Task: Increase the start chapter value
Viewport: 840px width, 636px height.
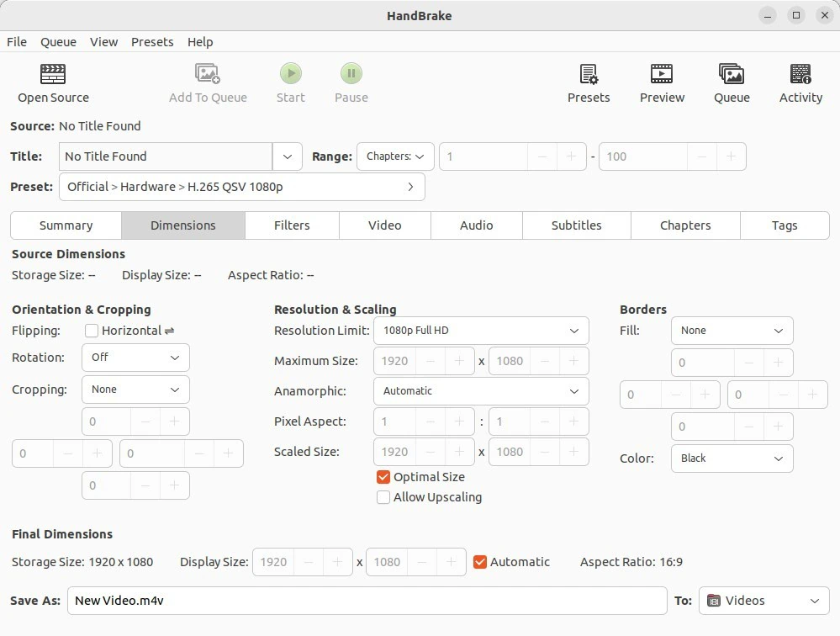Action: click(x=571, y=156)
